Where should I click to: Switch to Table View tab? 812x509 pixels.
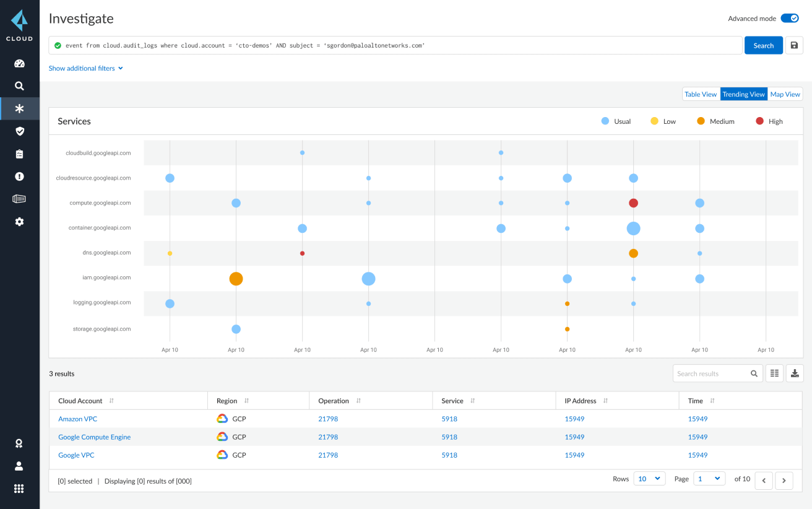coord(701,94)
